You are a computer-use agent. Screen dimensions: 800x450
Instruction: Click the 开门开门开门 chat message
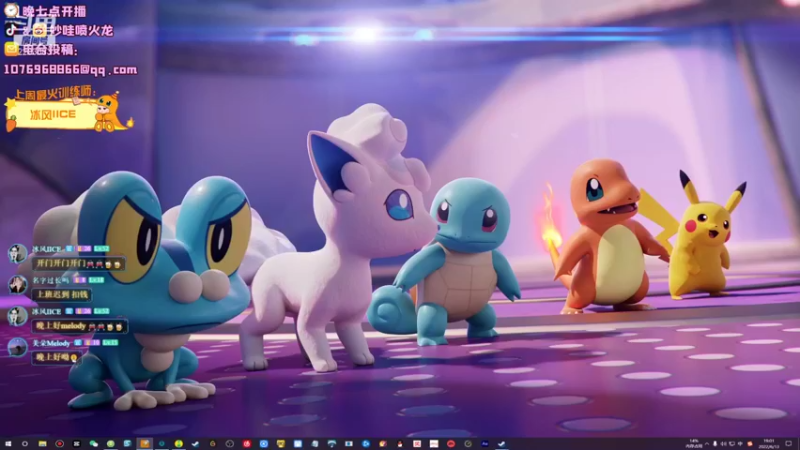click(x=79, y=264)
